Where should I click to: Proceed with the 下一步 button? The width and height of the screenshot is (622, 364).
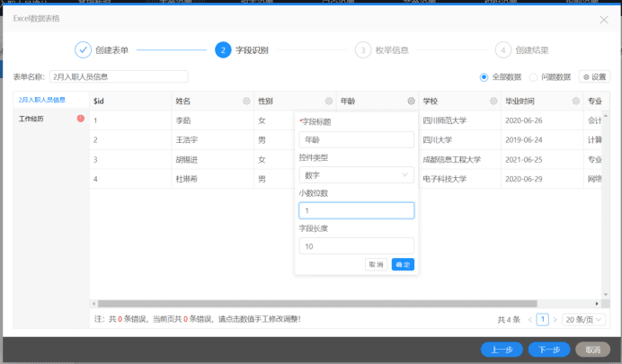click(x=549, y=350)
